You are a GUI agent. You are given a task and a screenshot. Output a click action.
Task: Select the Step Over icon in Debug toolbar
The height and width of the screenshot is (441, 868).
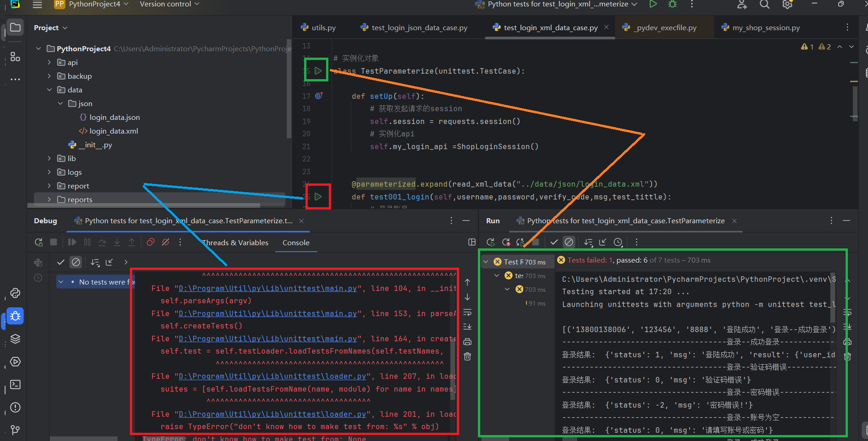point(102,242)
